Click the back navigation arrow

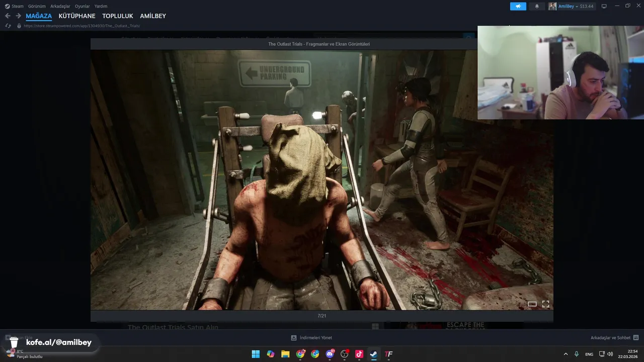click(x=8, y=16)
